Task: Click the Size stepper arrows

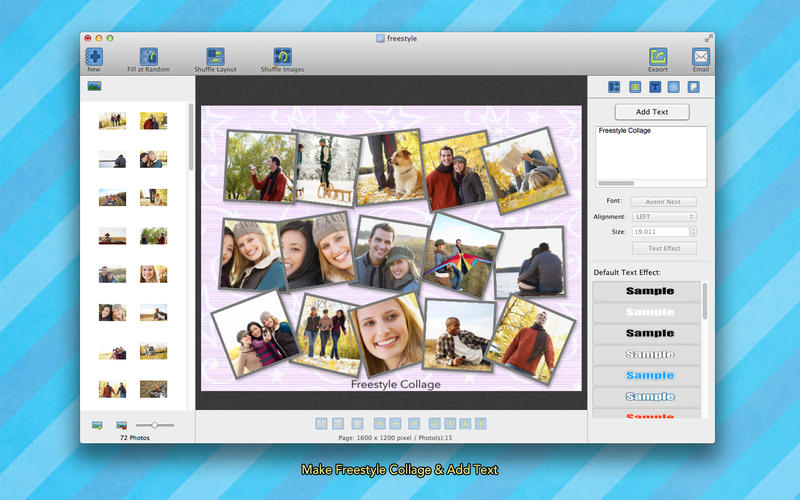Action: click(693, 232)
